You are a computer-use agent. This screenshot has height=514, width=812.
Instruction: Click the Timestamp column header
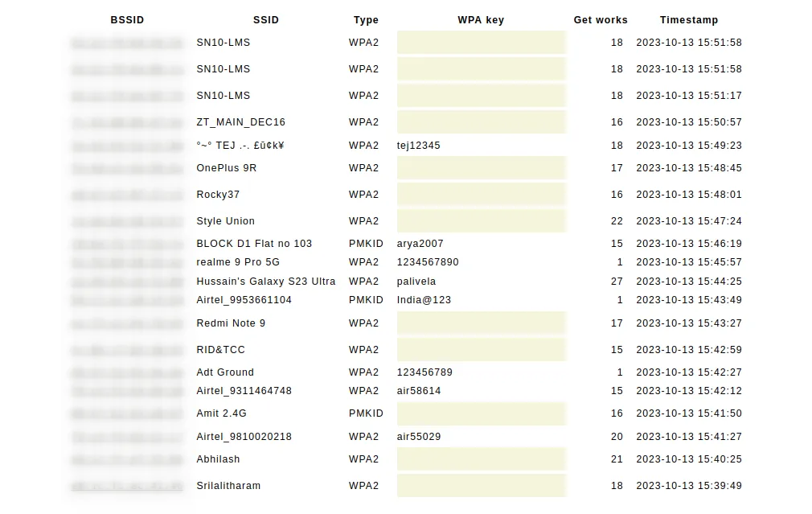tap(689, 19)
